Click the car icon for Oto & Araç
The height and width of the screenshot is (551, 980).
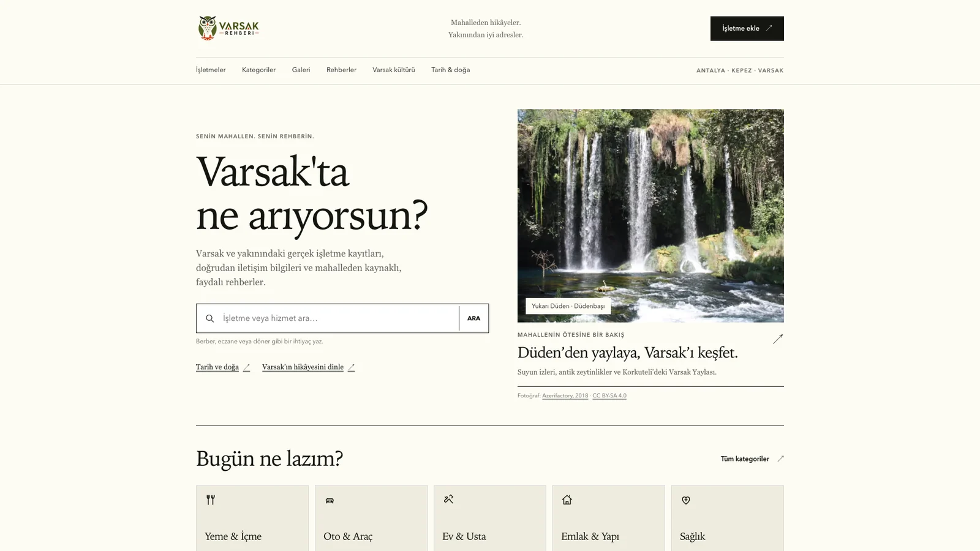click(x=330, y=500)
